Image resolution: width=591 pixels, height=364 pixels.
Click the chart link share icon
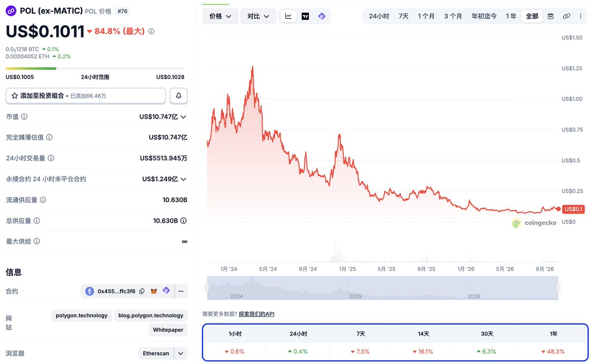[x=566, y=16]
